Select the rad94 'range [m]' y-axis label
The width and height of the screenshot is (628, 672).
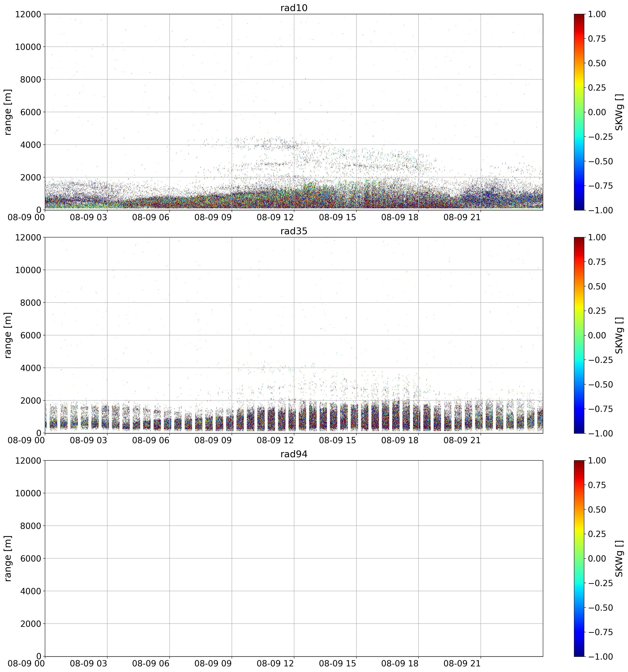[8, 558]
